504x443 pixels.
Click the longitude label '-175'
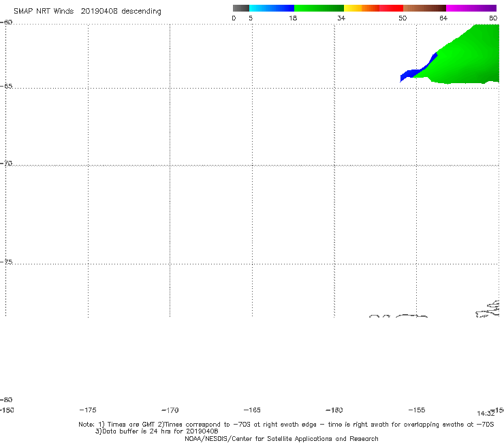pyautogui.click(x=88, y=410)
